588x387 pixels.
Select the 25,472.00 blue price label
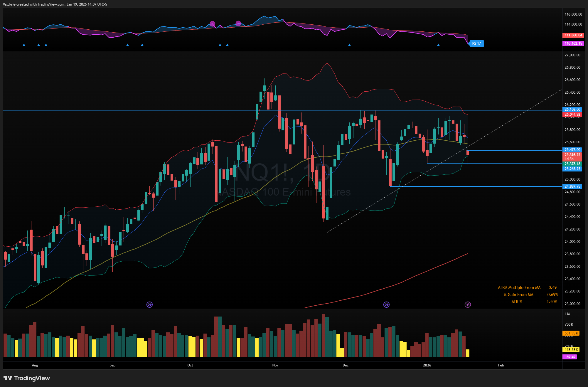572,150
